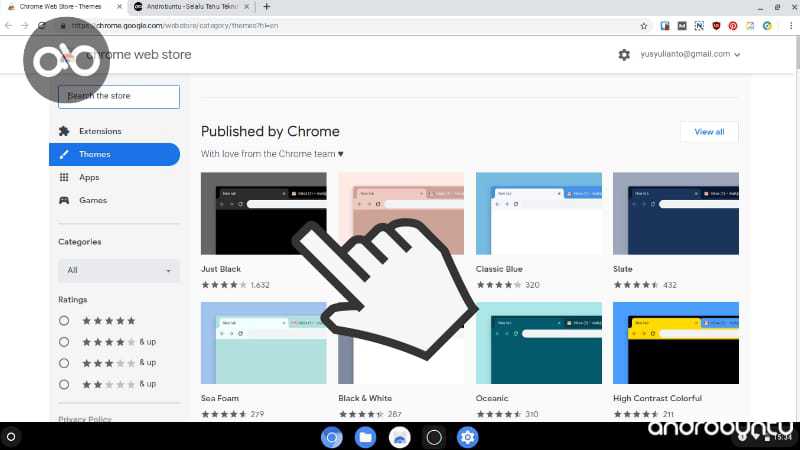Open the Chrome three-dot menu
This screenshot has width=800, height=450.
click(791, 26)
